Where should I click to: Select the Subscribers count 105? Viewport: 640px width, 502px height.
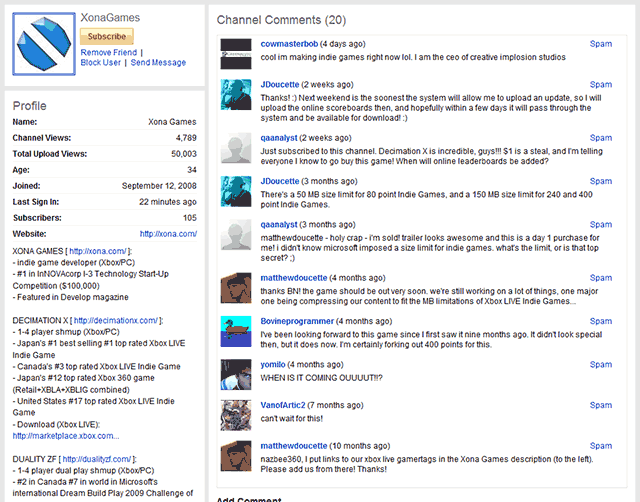(x=190, y=218)
